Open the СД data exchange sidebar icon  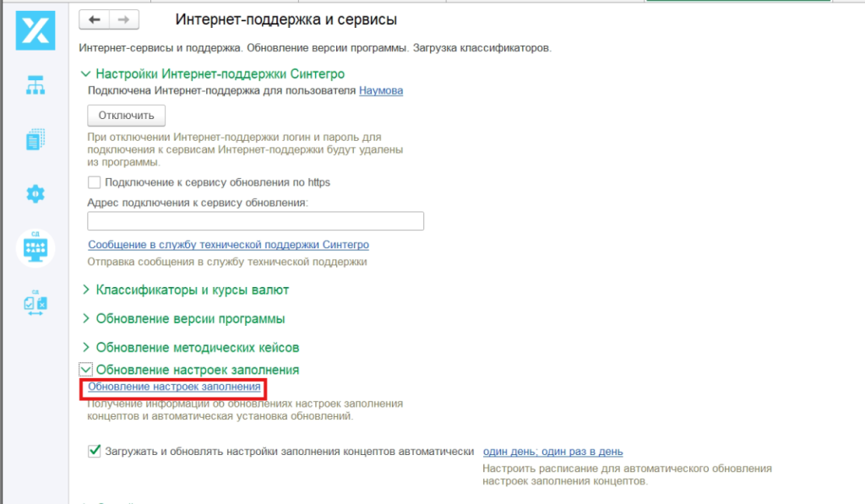35,301
